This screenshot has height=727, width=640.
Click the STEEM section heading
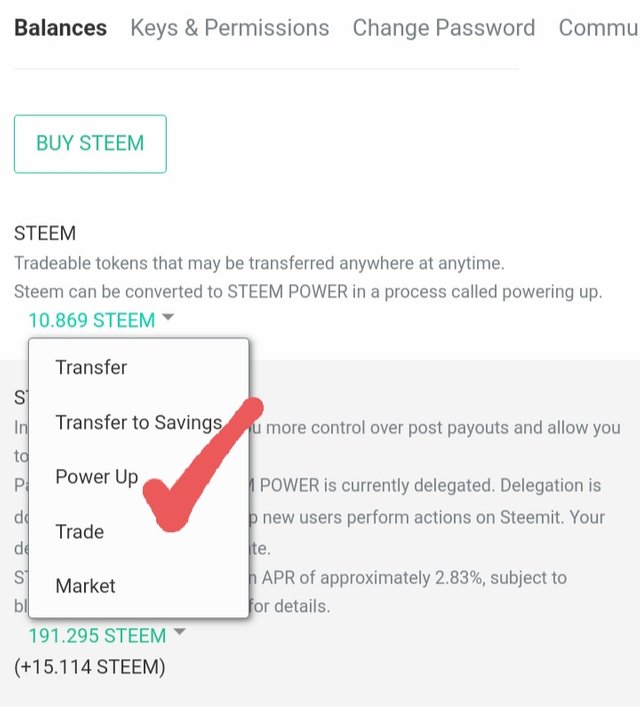pyautogui.click(x=45, y=234)
